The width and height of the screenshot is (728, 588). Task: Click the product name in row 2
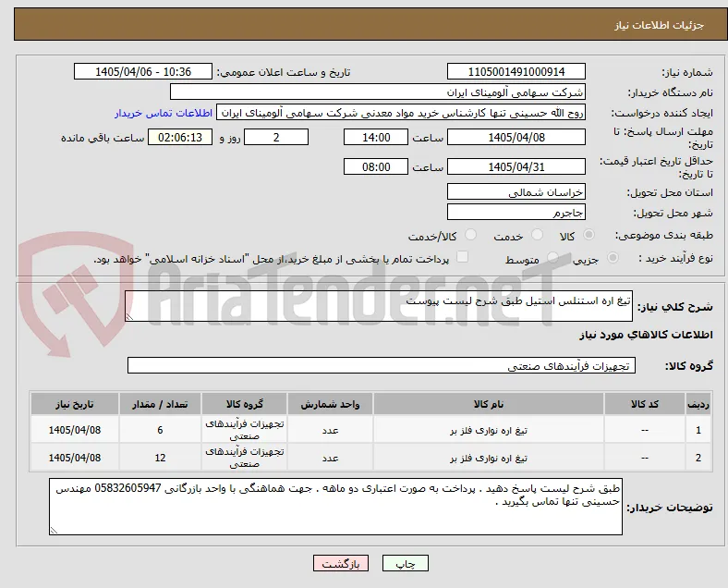(489, 458)
